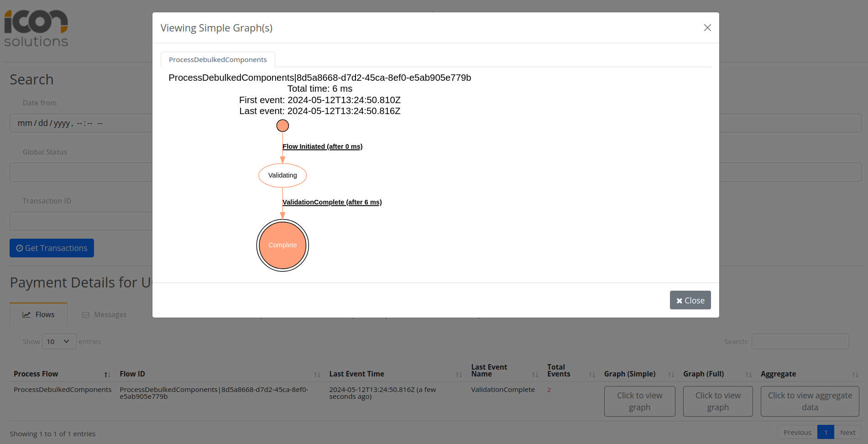
Task: Select the Validating state node
Action: coord(282,175)
